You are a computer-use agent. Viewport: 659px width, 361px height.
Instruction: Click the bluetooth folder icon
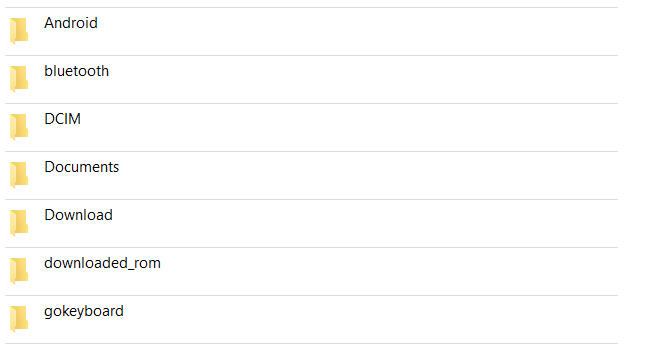(x=19, y=79)
